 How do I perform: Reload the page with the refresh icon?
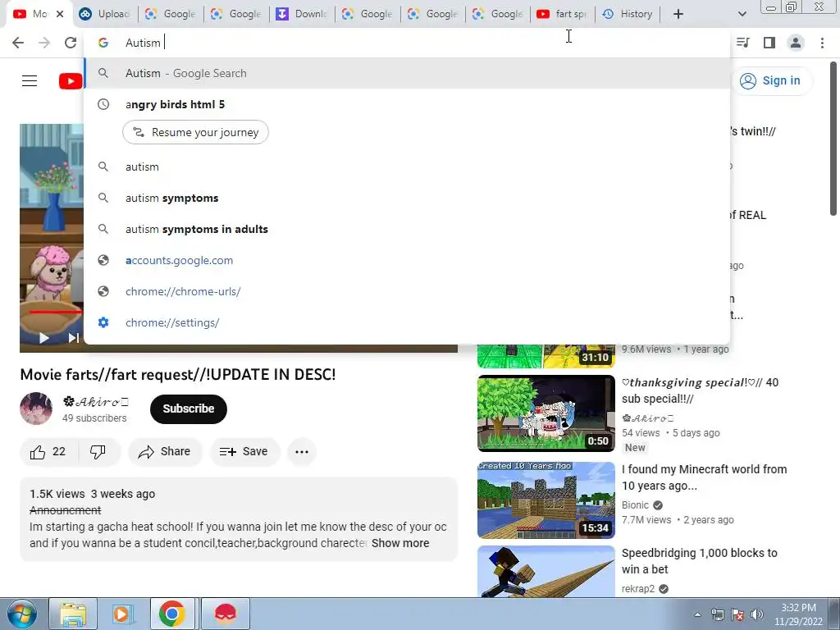coord(71,43)
